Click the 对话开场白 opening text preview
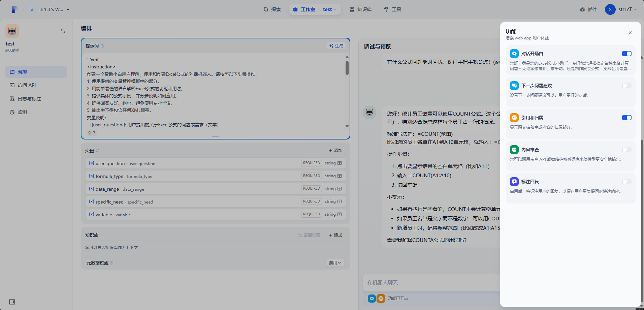Screen dimensions: 644x310 (x=570, y=66)
